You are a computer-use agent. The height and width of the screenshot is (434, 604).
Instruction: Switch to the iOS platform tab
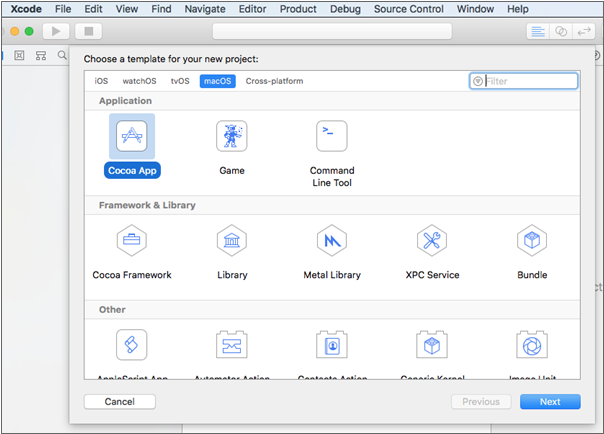101,81
